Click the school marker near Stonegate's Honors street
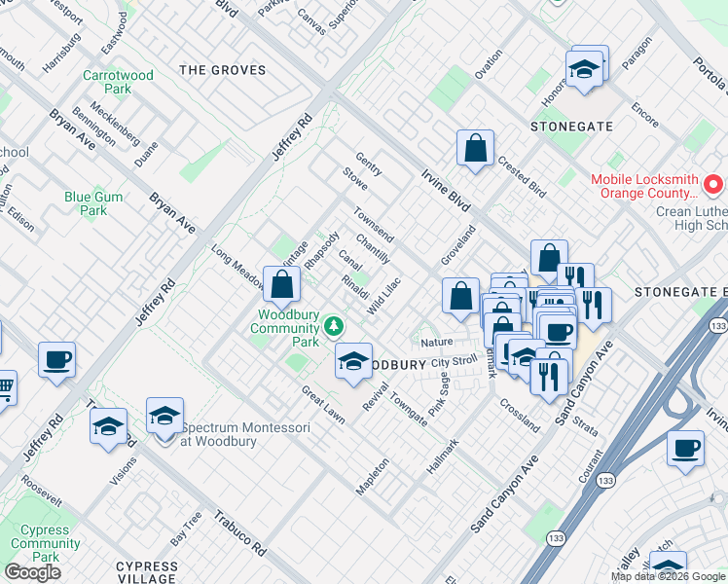Image resolution: width=728 pixels, height=584 pixels. coord(584,70)
